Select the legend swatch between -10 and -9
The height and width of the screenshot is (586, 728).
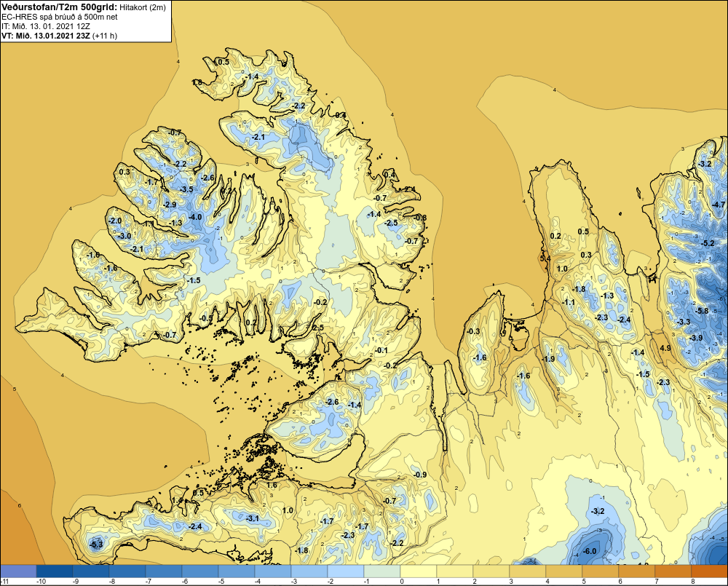[x=55, y=571]
